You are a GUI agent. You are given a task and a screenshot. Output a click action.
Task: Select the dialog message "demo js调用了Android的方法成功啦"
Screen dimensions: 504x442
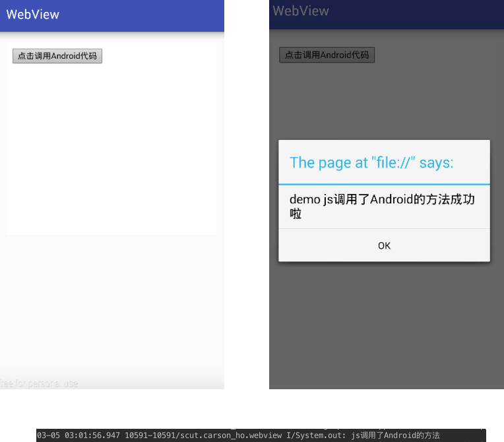(x=382, y=206)
